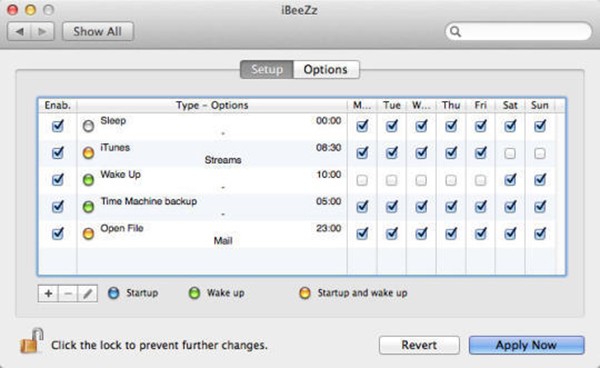600x368 pixels.
Task: Click the open padlock icon
Action: [31, 341]
